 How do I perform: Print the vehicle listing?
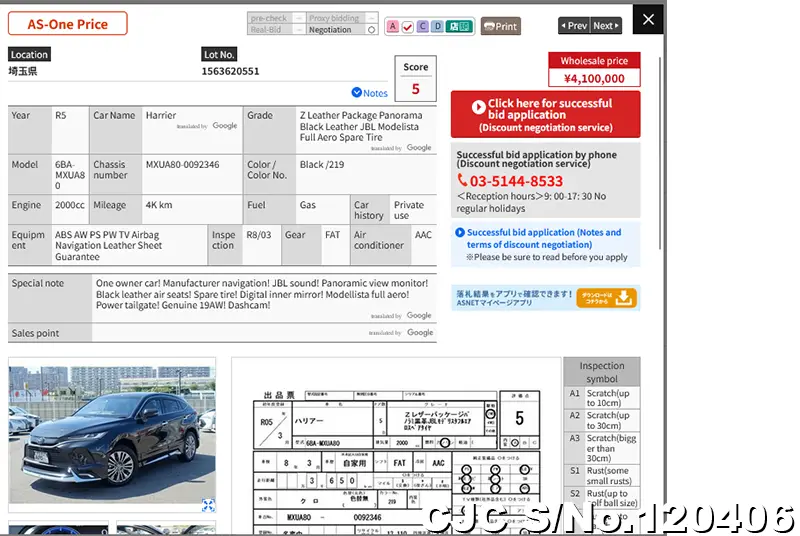coord(500,26)
